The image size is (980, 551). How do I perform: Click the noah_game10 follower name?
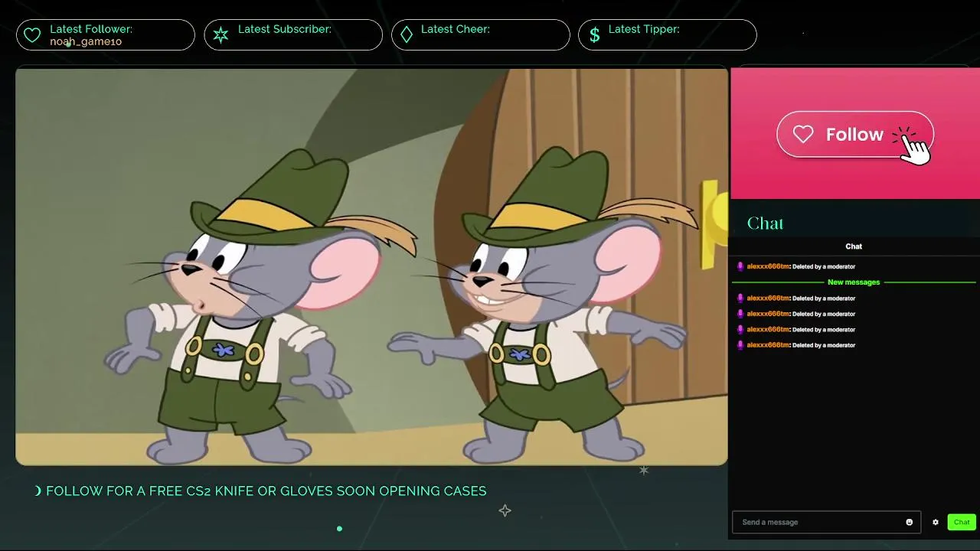[86, 41]
